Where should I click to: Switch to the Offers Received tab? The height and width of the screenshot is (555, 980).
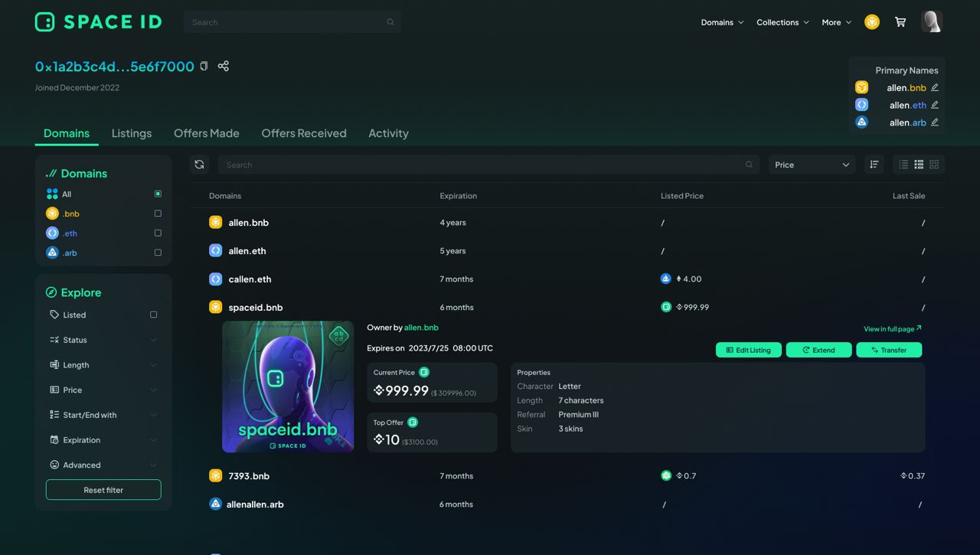click(304, 132)
